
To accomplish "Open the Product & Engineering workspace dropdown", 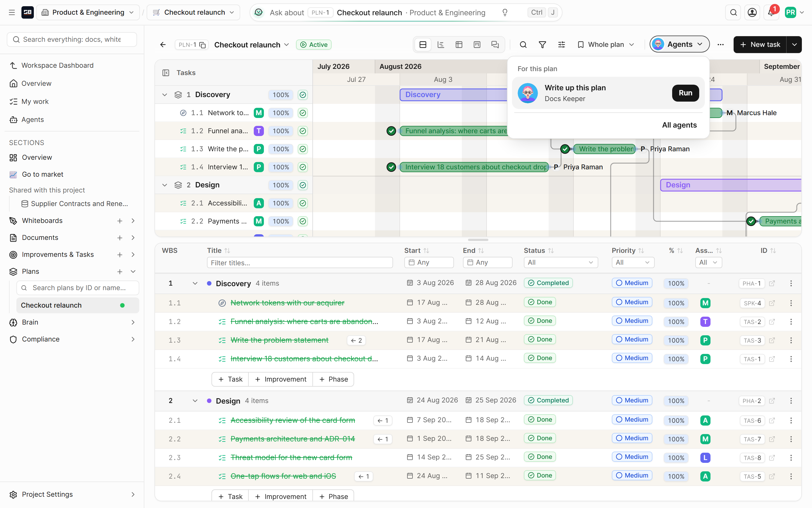I will coord(88,12).
